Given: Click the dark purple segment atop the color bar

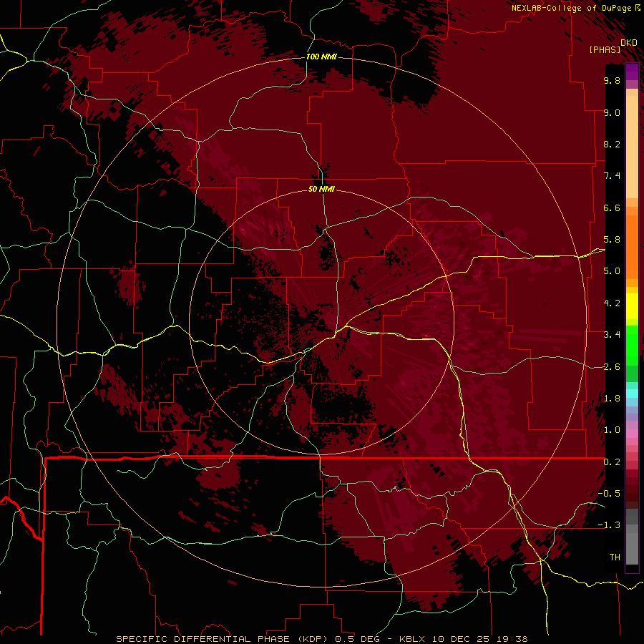Looking at the screenshot, I should pos(632,72).
